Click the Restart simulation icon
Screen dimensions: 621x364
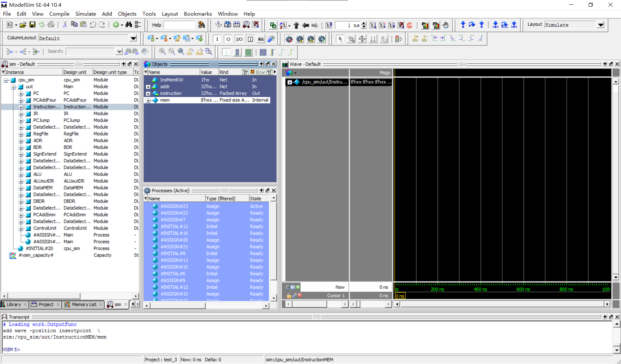click(x=329, y=25)
